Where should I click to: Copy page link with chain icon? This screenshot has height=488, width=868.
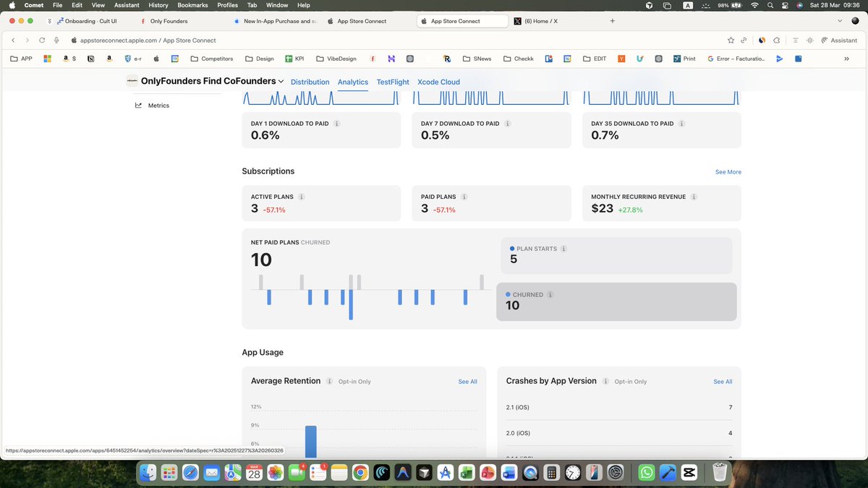point(744,40)
